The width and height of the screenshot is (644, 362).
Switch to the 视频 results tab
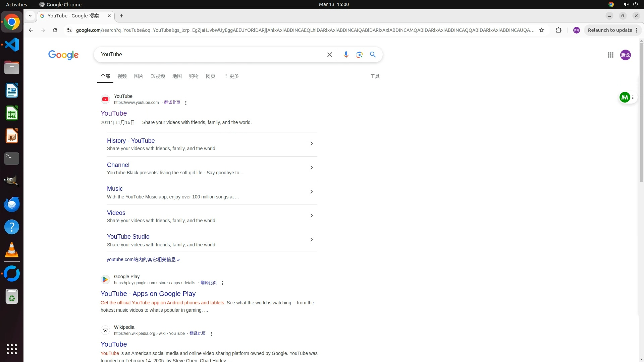(x=122, y=76)
